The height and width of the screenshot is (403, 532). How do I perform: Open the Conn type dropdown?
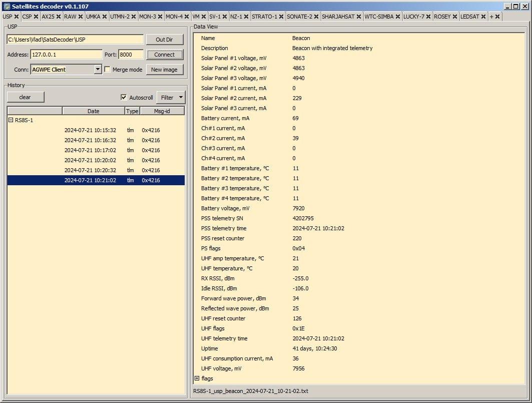click(x=98, y=70)
